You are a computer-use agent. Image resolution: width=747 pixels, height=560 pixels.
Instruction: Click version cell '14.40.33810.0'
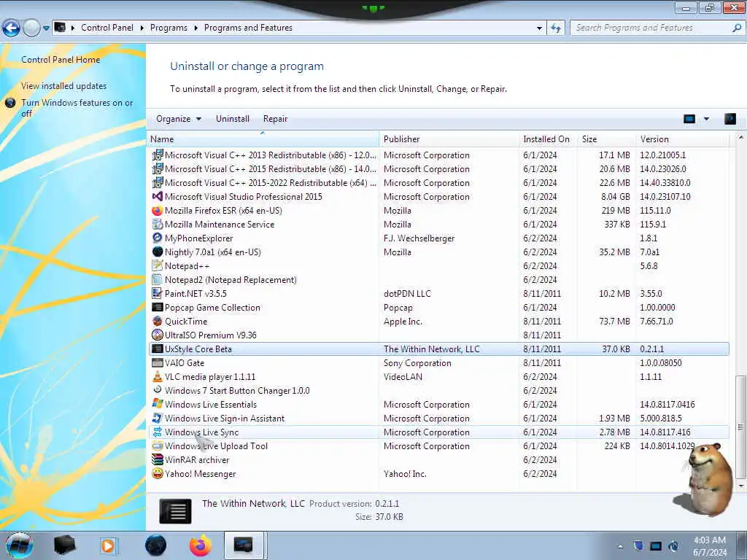[x=665, y=182]
